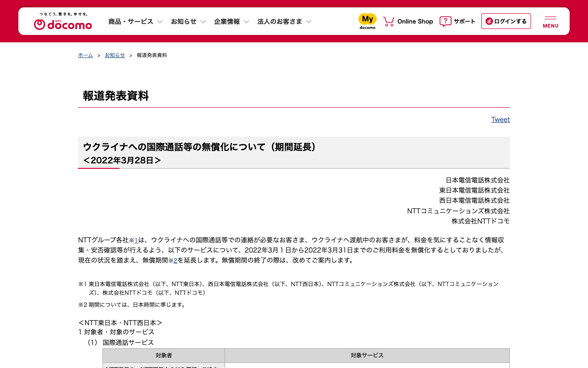Open the 法人のお客さま menu
The width and height of the screenshot is (588, 368).
tap(280, 22)
